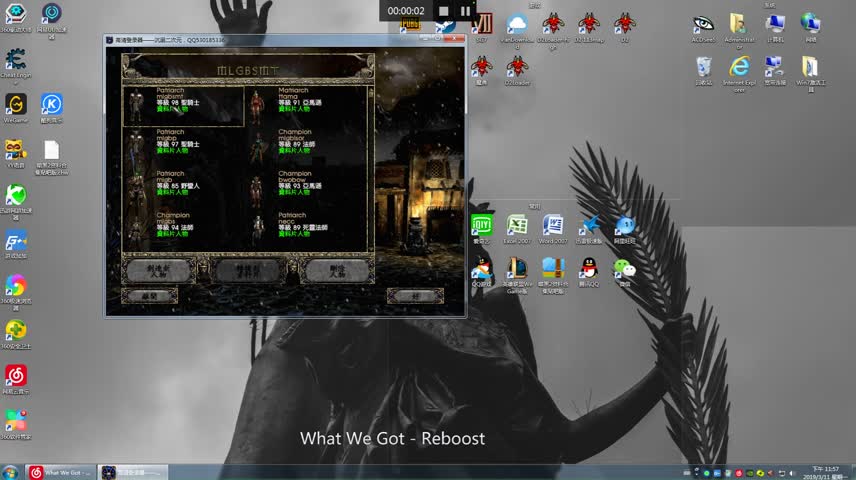The image size is (856, 480).
Task: Open the SG7 game desktop icon
Action: coord(482,28)
